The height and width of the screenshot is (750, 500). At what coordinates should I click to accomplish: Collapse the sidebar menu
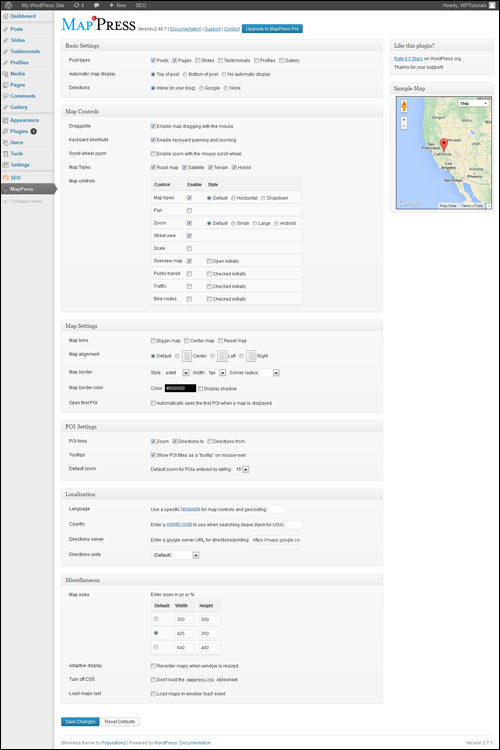click(22, 201)
